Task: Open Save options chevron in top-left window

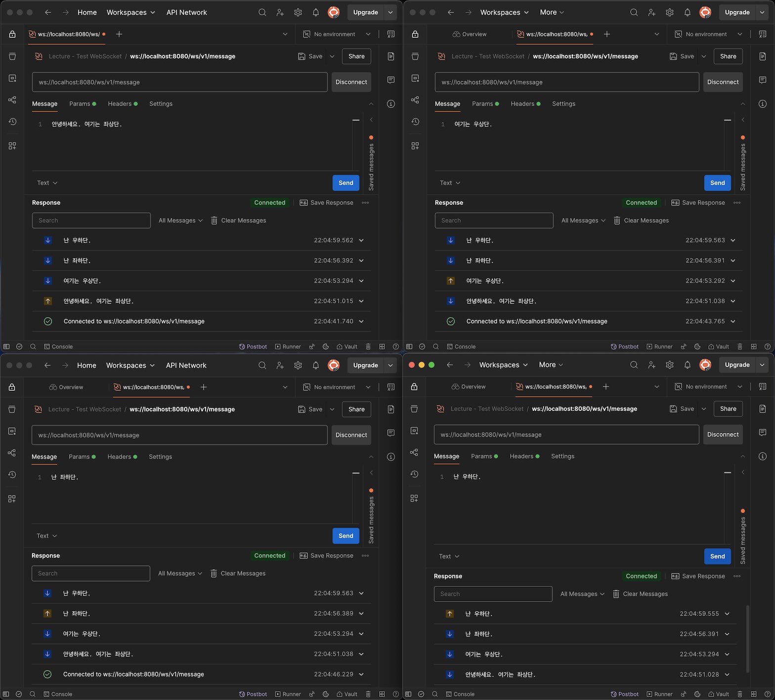Action: click(332, 56)
